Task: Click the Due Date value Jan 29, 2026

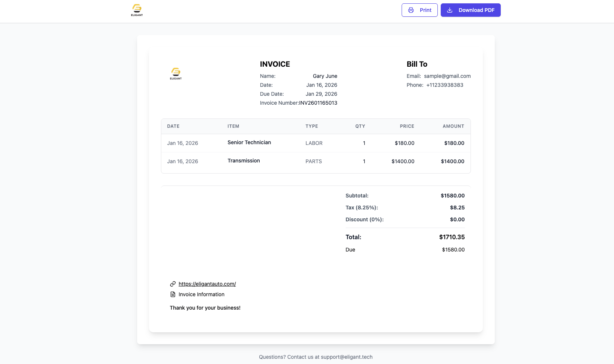Action: click(321, 94)
